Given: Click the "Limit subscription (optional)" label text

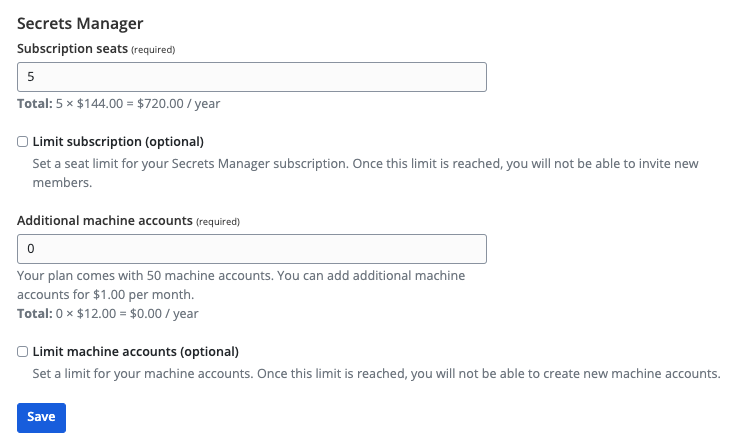Looking at the screenshot, I should click(118, 142).
